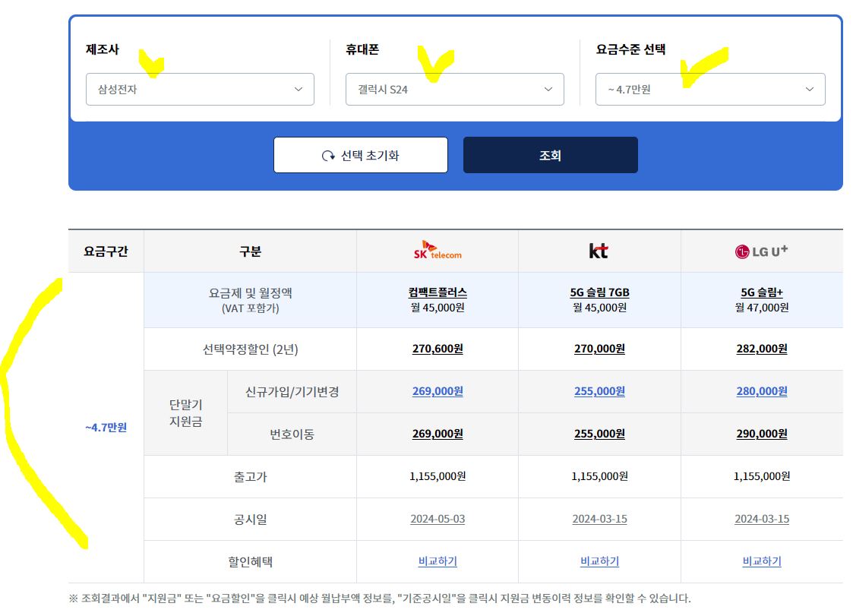Click LG U+'s 280,000원 subsidy amount
This screenshot has height=616, width=853.
pos(762,391)
